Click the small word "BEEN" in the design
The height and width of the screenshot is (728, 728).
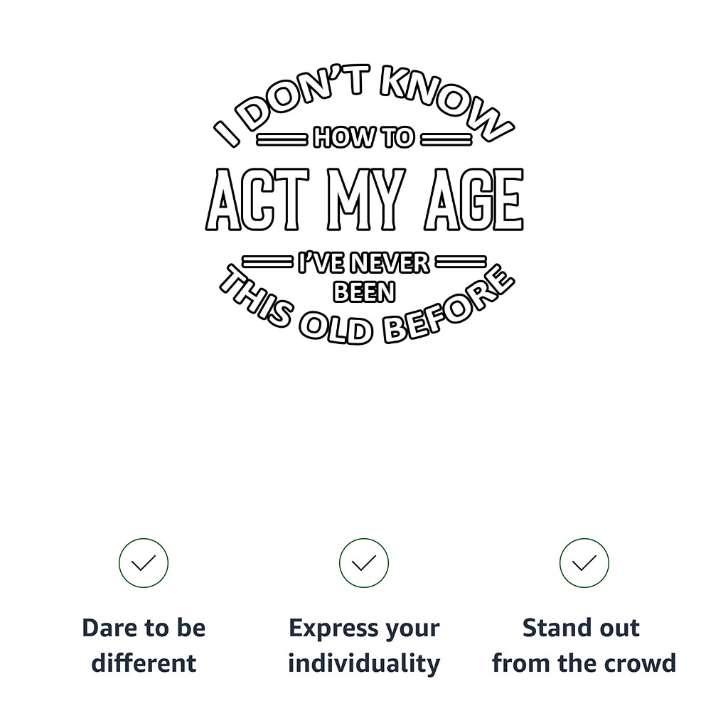pyautogui.click(x=364, y=291)
